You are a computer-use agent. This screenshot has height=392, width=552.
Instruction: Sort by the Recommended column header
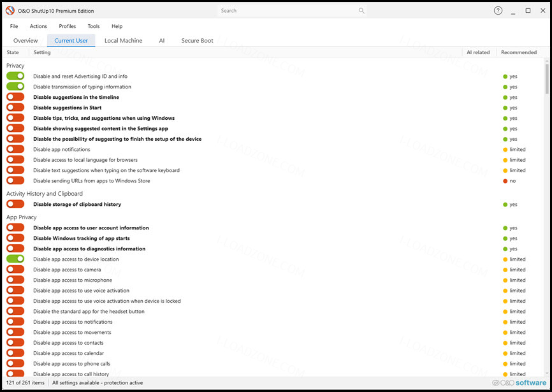click(x=519, y=52)
